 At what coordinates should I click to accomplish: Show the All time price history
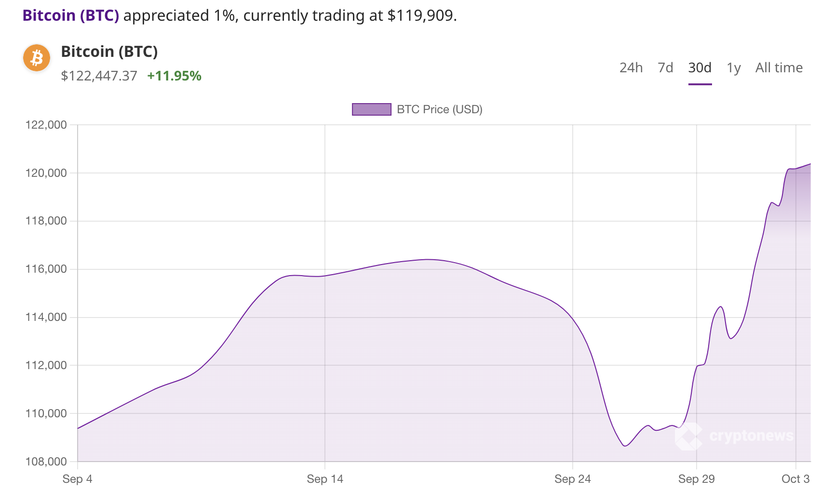[779, 68]
